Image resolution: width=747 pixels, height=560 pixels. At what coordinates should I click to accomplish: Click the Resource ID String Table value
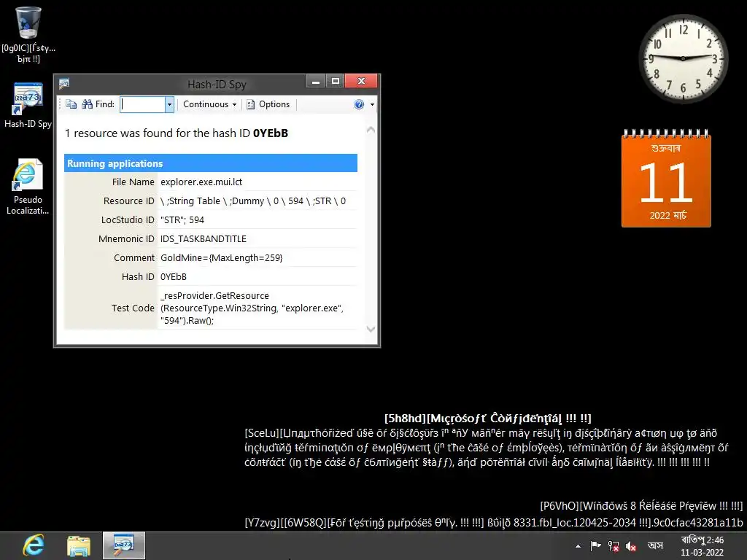(x=253, y=201)
